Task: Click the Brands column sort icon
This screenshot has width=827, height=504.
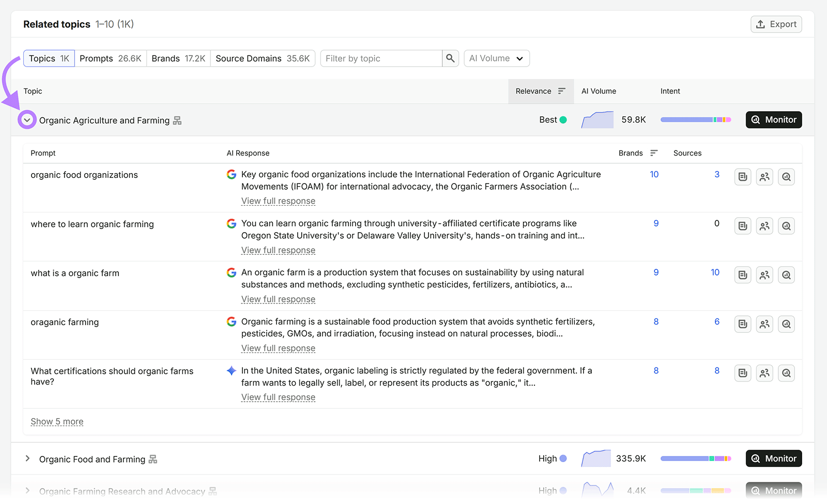Action: pos(654,153)
